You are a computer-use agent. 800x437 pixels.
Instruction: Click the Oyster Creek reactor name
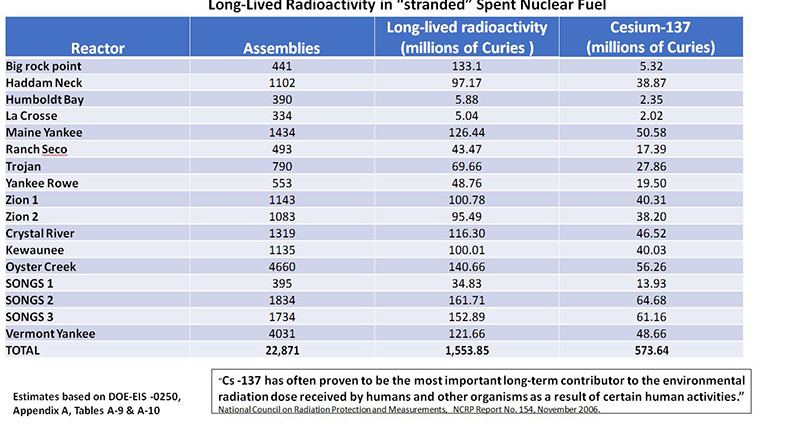[41, 267]
